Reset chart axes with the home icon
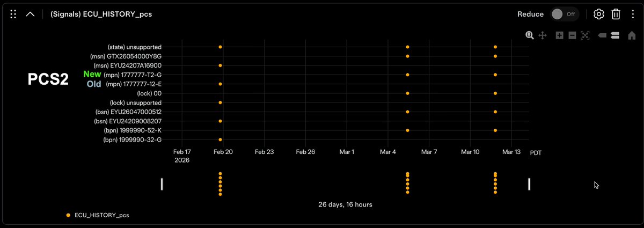This screenshot has width=644, height=228. click(x=632, y=35)
